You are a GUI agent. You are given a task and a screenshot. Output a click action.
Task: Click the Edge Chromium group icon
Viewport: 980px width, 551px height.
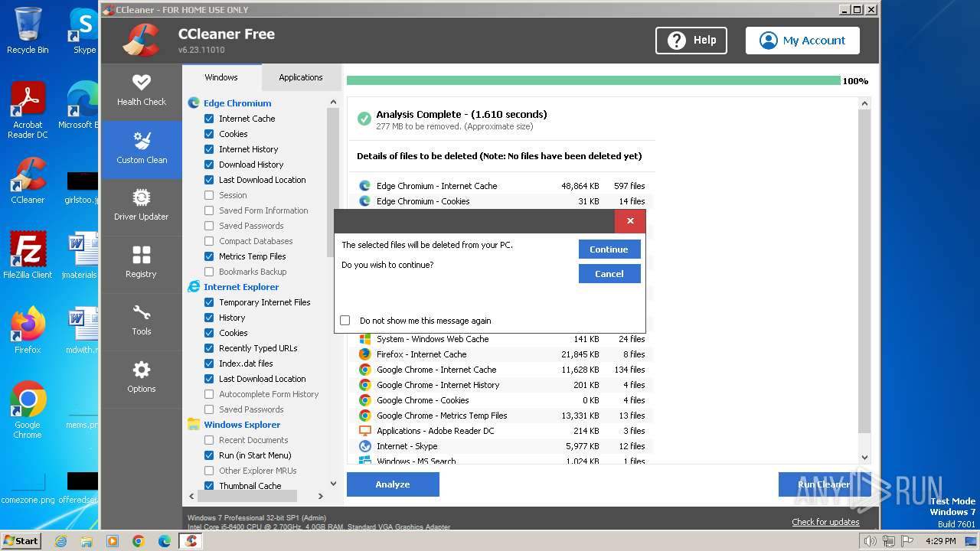click(194, 103)
